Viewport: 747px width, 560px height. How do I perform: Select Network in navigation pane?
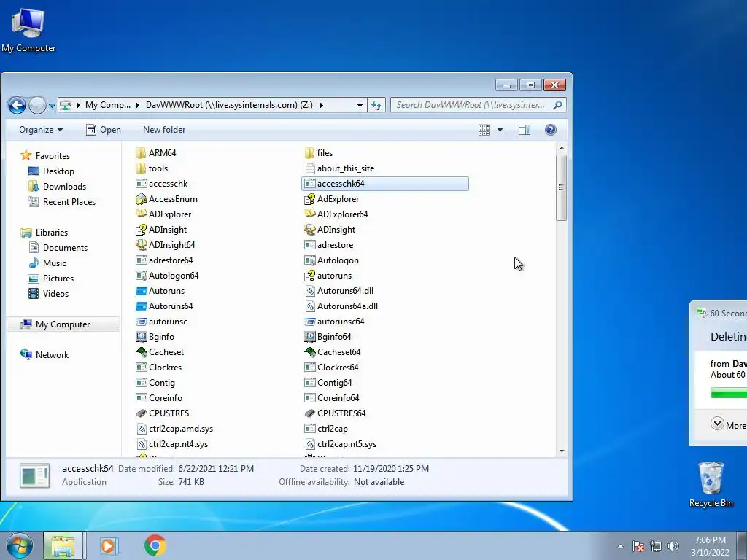pyautogui.click(x=52, y=355)
